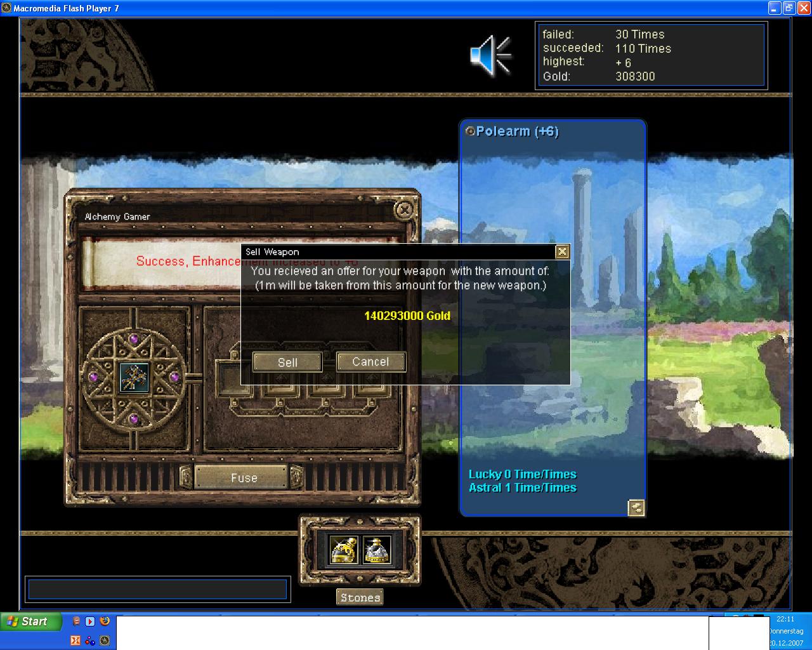This screenshot has width=812, height=650.
Task: Click the Polearm panel bottom-right corner icon
Action: [636, 507]
